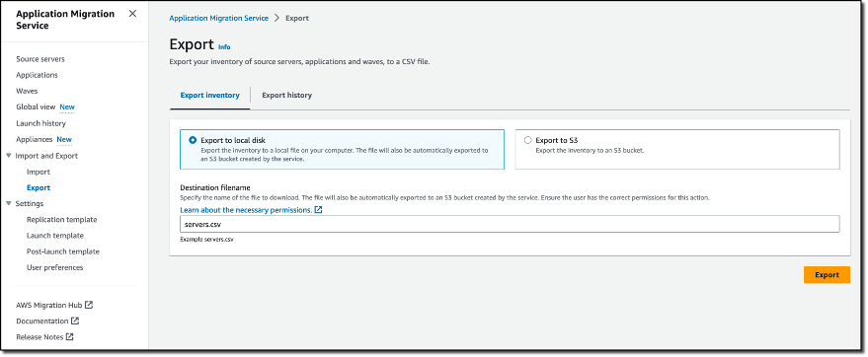Select the Export to S3 radio
868x357 pixels.
tap(527, 140)
